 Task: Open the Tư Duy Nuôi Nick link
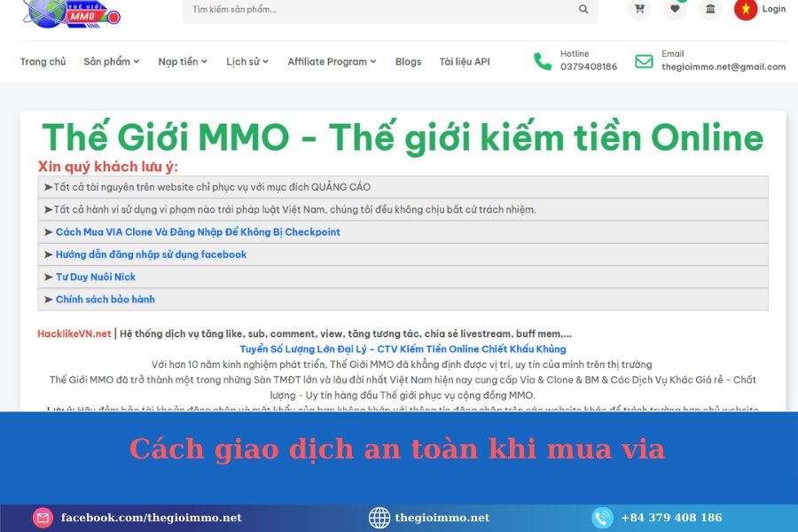95,277
